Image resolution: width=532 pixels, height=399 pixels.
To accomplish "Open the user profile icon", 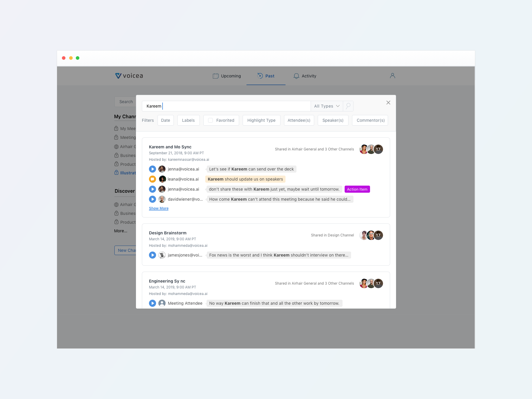I will point(392,76).
